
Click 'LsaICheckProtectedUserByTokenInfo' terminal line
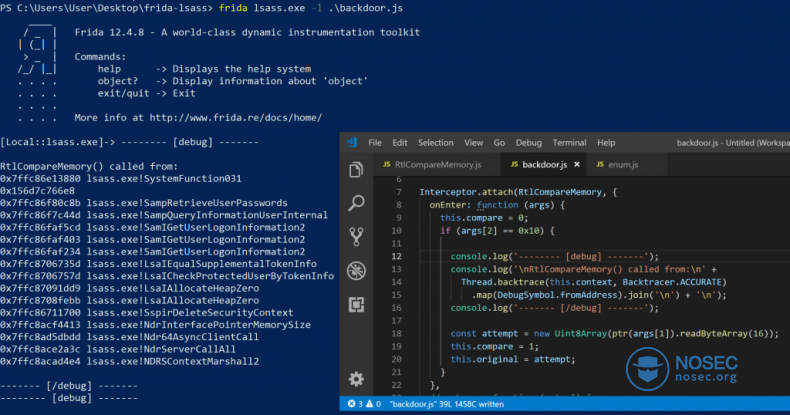point(167,276)
